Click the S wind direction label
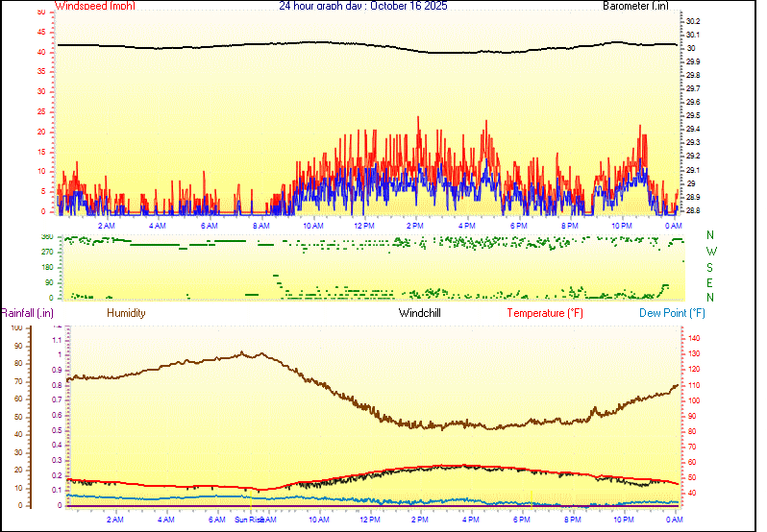Image resolution: width=767 pixels, height=532 pixels. [710, 267]
